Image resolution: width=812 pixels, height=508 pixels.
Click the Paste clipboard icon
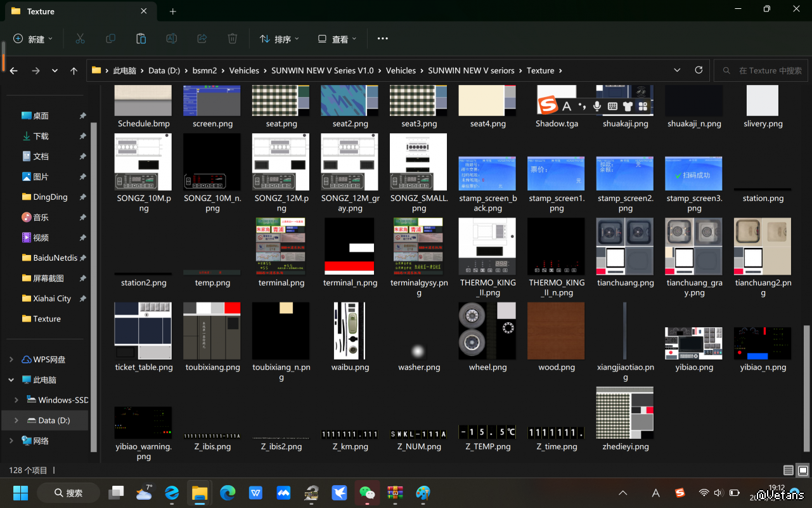pos(141,39)
